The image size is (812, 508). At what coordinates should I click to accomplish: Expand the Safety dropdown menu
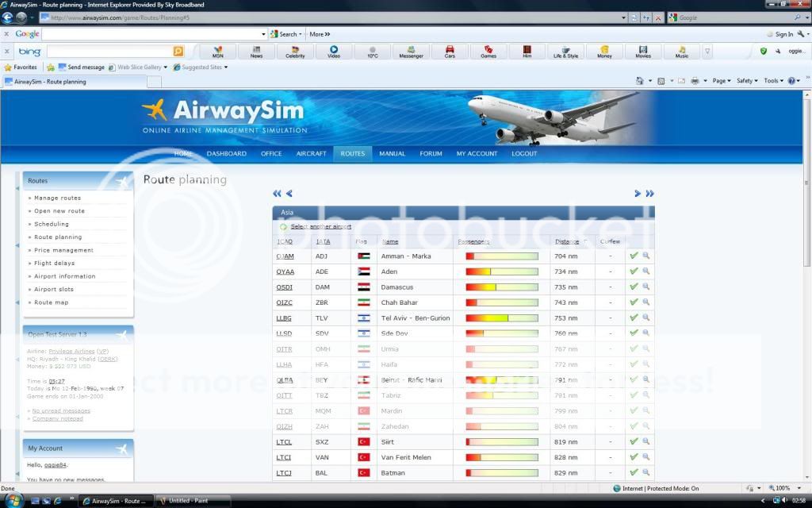747,81
